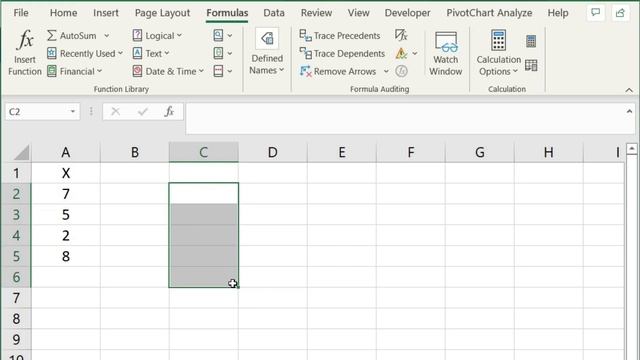Open the Financial functions menu

click(74, 71)
